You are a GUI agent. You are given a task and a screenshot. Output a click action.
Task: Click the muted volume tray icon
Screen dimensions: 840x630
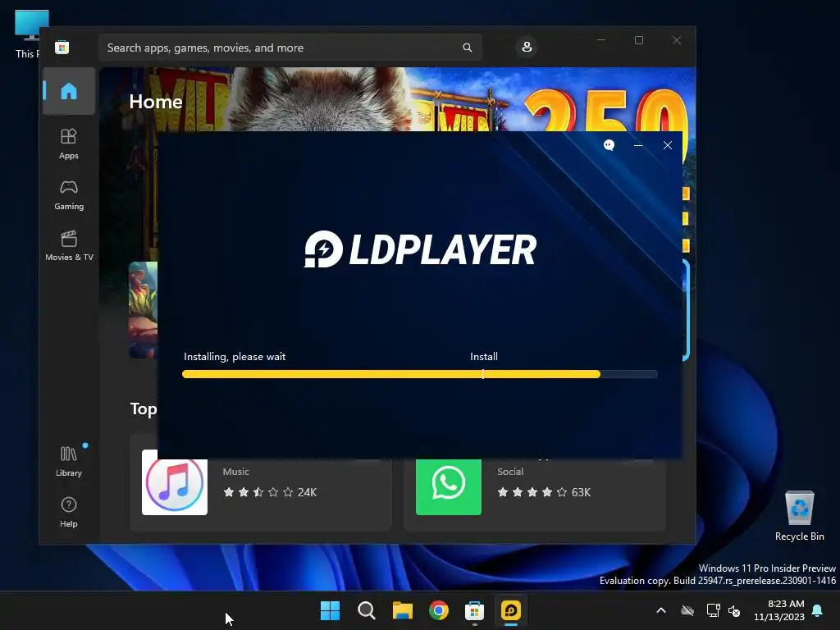734,610
